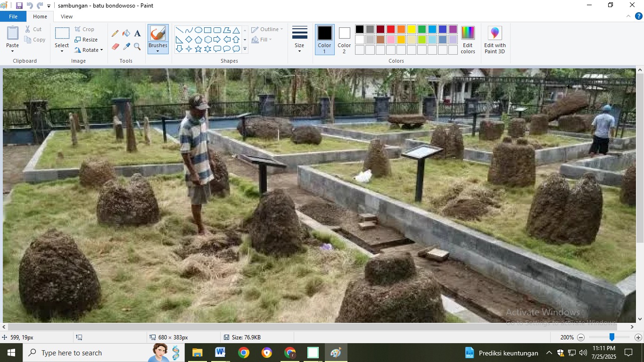Select the Hexagon shape

[208, 40]
